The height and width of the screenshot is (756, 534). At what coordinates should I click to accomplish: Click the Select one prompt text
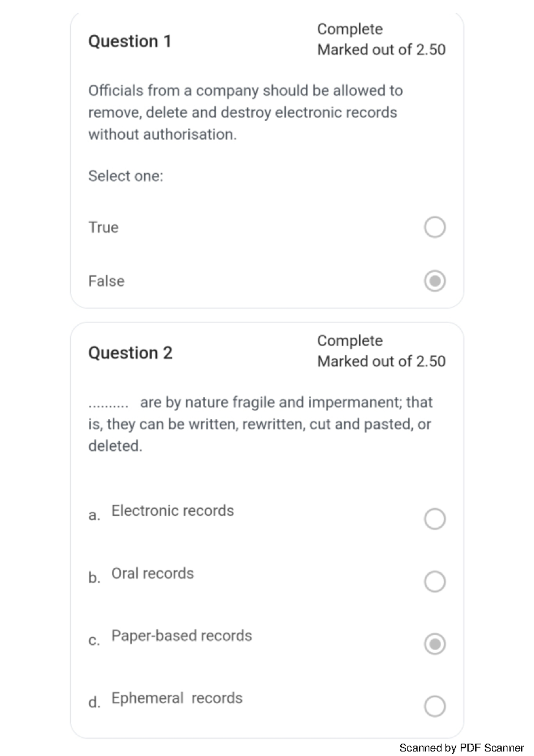126,176
